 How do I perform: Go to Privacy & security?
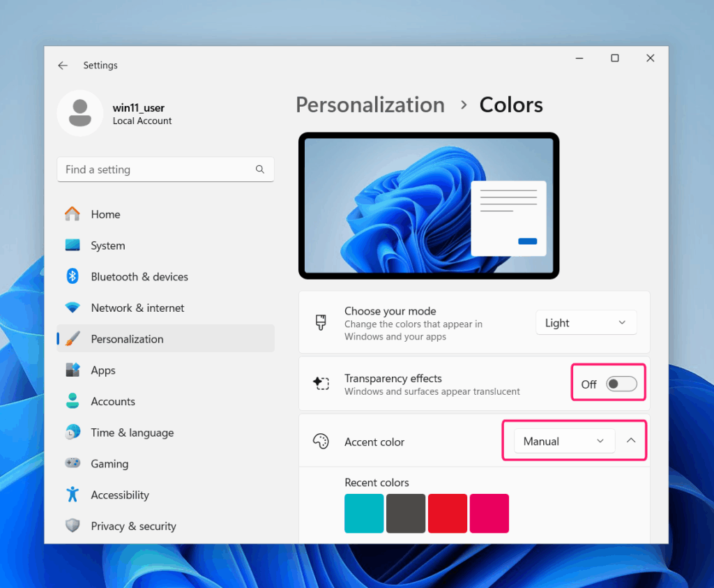(165, 526)
